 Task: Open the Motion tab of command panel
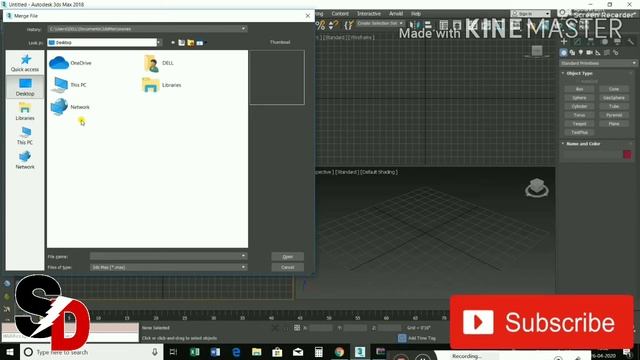[604, 42]
